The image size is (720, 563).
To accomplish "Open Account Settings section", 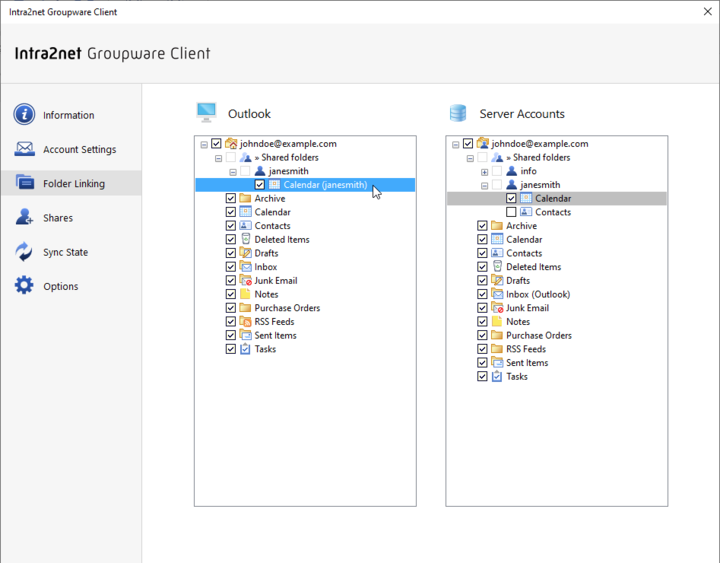I will click(71, 149).
